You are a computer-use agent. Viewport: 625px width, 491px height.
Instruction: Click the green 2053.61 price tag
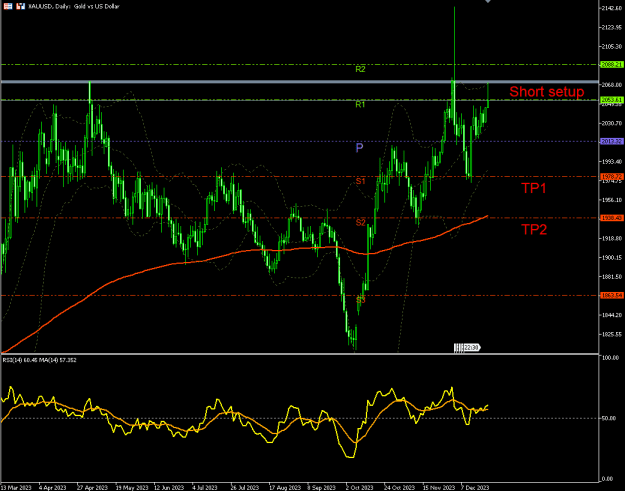(612, 100)
